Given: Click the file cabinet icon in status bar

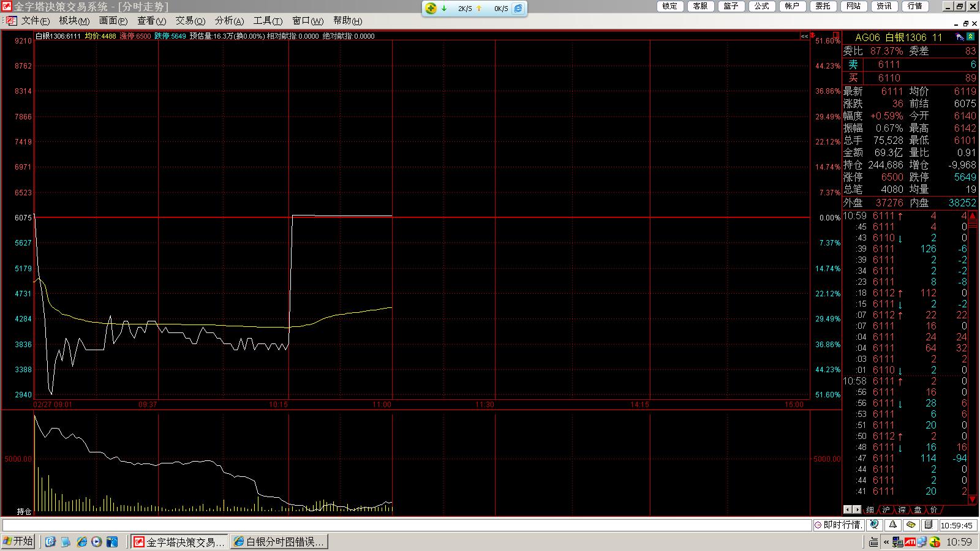Looking at the screenshot, I should pos(929,525).
